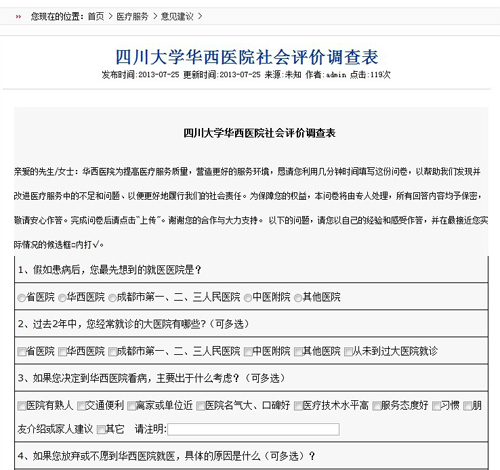Click the blue page title 四川大学华西医院社会评价调查表
This screenshot has height=470, width=500.
pyautogui.click(x=247, y=57)
